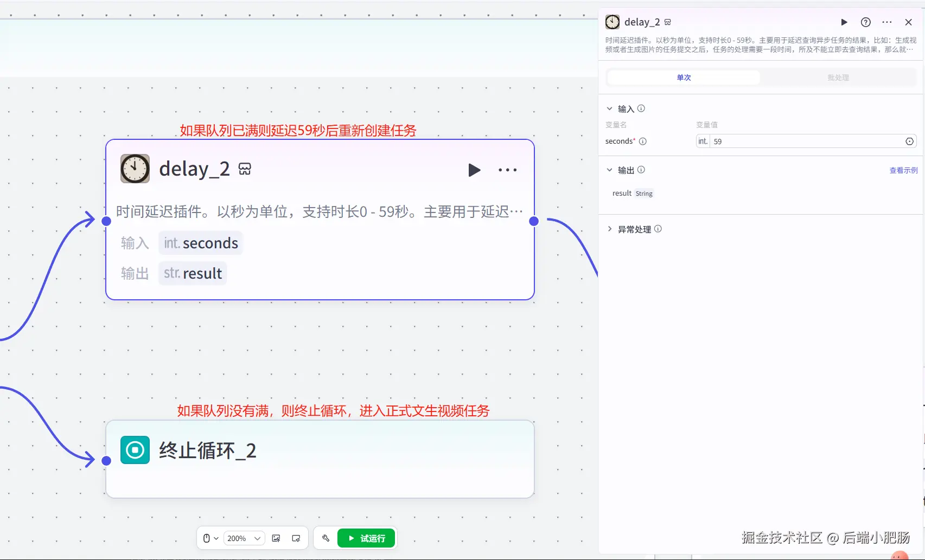The height and width of the screenshot is (560, 925).
Task: Start the workflow with the 试运行 button
Action: tap(366, 538)
